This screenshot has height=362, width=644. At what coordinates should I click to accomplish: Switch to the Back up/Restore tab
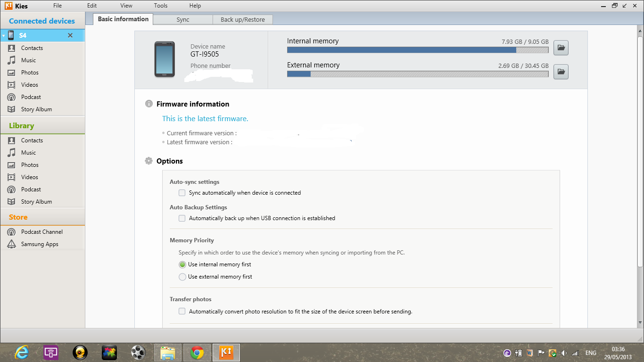(243, 20)
